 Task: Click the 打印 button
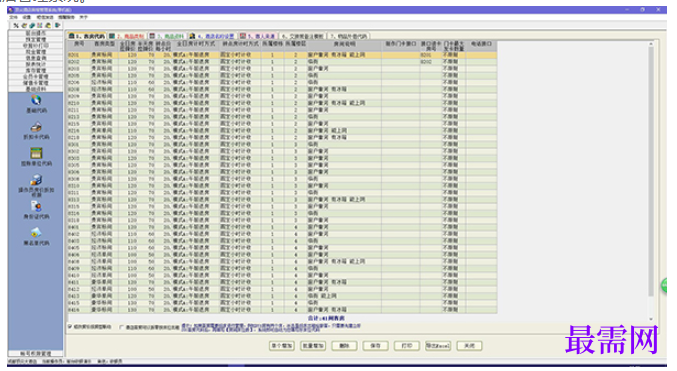407,346
